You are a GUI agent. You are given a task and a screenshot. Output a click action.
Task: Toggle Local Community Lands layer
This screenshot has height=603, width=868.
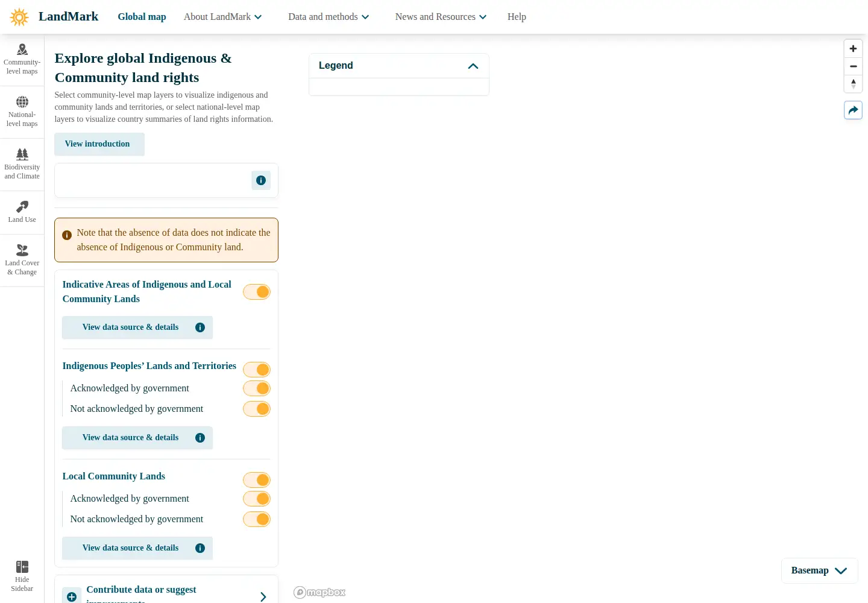(x=257, y=480)
